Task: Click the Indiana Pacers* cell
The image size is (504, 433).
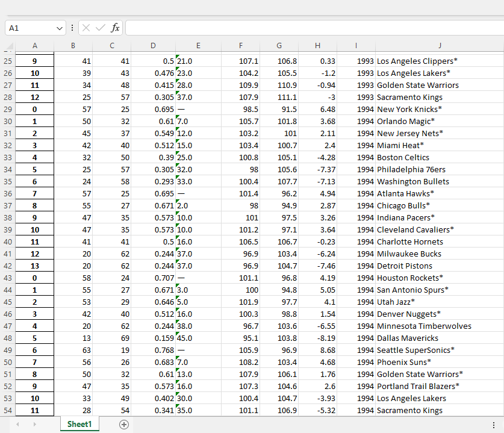Action: coord(440,217)
